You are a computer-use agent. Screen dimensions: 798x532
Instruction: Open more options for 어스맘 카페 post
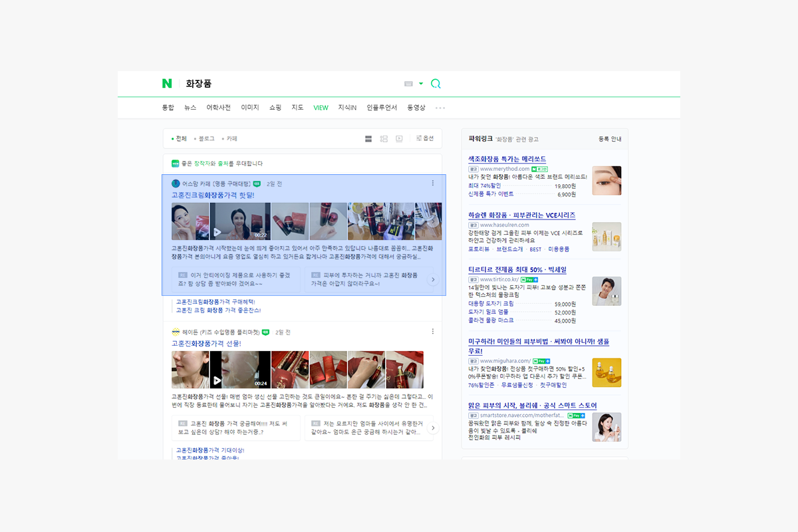(433, 184)
